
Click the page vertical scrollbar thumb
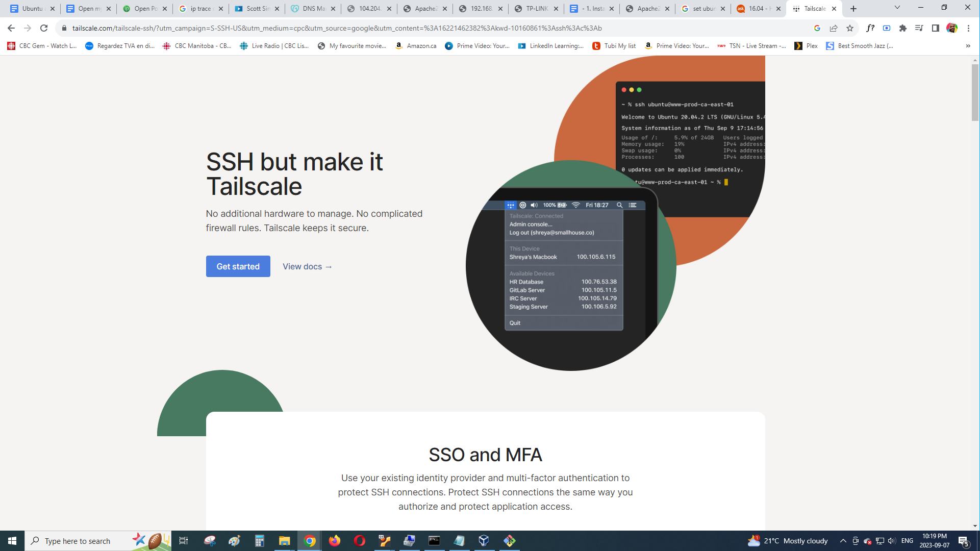[975, 92]
